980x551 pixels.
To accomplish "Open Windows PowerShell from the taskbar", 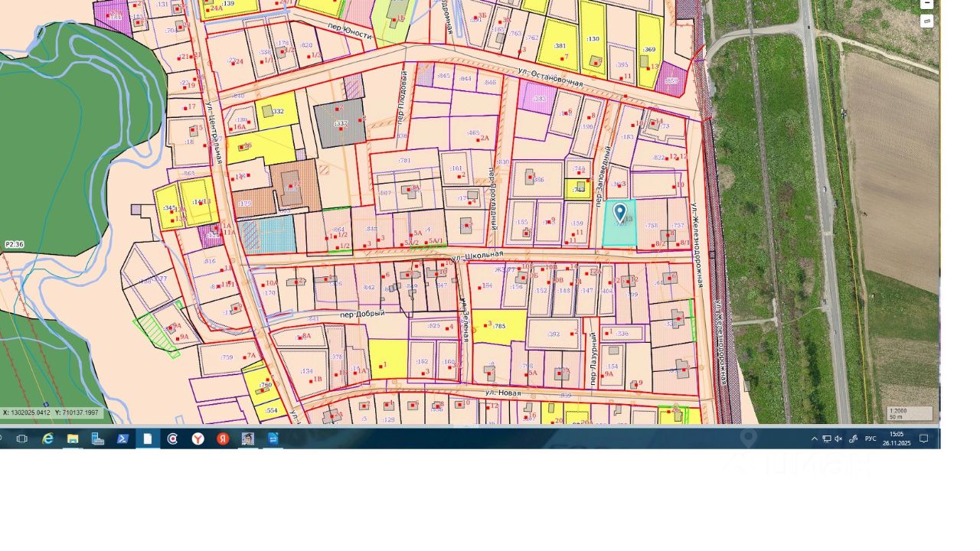I will (122, 439).
